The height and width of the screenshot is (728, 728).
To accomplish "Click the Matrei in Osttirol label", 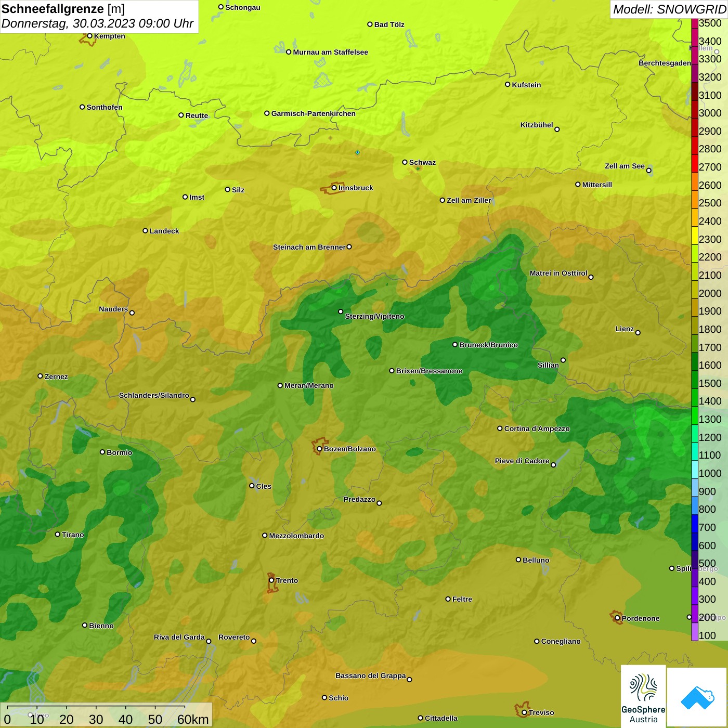I will click(558, 273).
